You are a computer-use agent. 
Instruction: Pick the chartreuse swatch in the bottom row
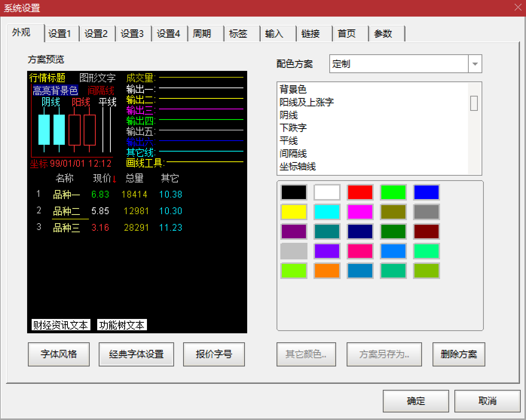(294, 271)
